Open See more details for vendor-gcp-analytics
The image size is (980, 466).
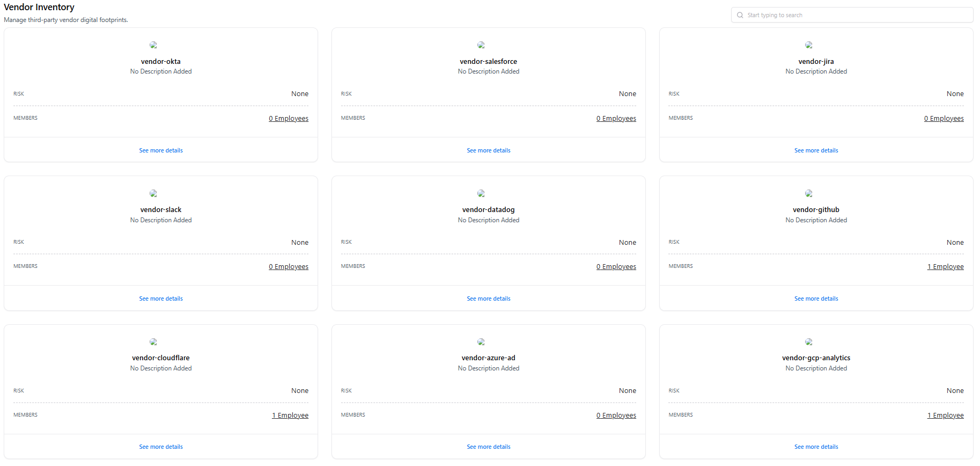816,447
